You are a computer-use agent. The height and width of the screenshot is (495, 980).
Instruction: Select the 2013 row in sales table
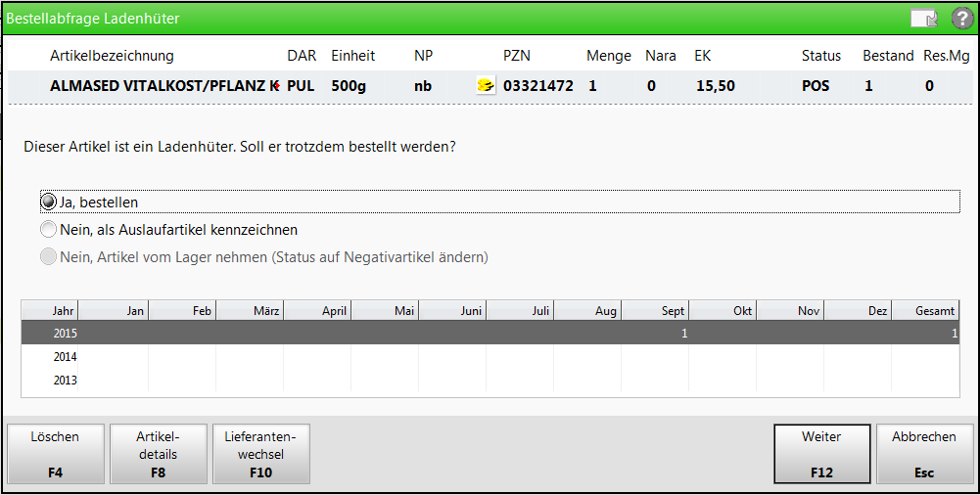pyautogui.click(x=490, y=381)
